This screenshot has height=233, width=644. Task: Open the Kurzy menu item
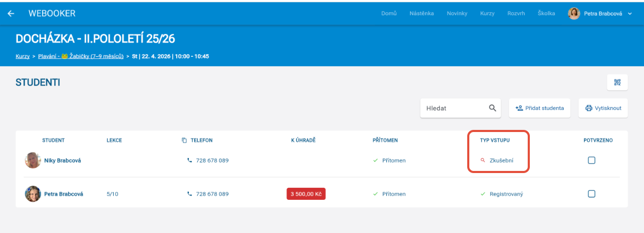pyautogui.click(x=487, y=14)
